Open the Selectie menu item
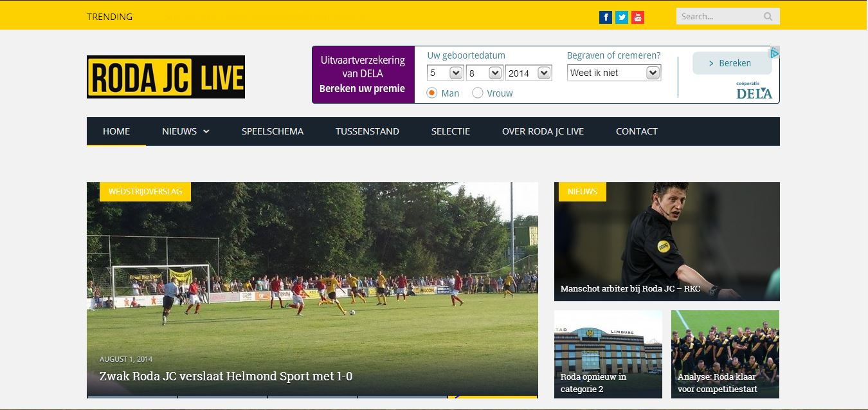Screen dimensions: 868x410 pyautogui.click(x=451, y=131)
